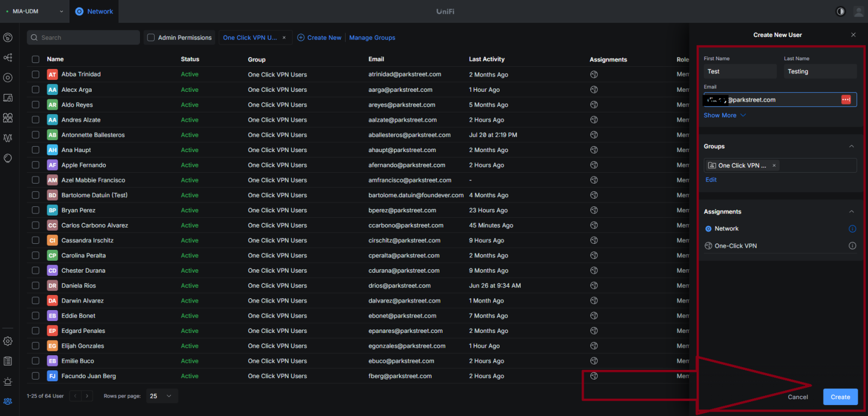Screen dimensions: 868x416
Task: Open the users admin icon in sidebar
Action: coord(8,401)
